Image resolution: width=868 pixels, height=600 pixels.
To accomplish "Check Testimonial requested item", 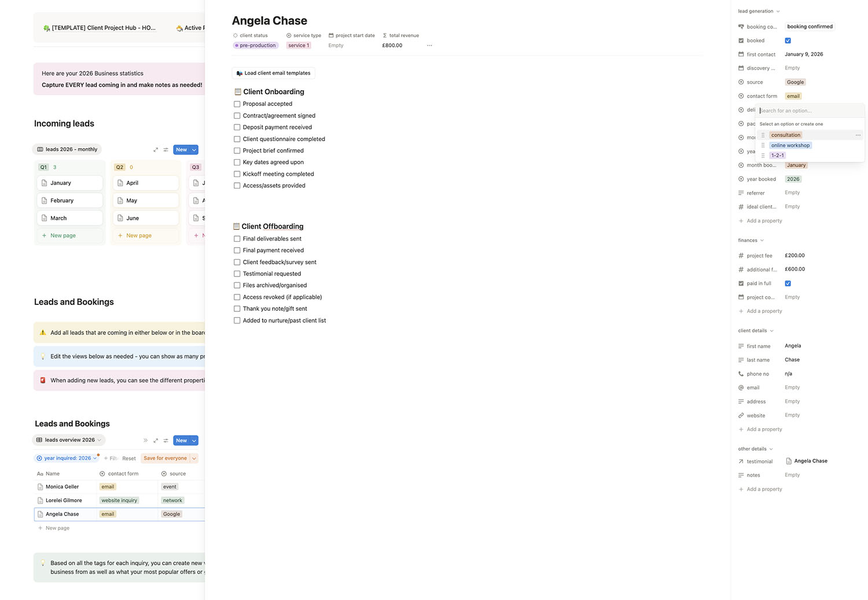I will pyautogui.click(x=237, y=274).
